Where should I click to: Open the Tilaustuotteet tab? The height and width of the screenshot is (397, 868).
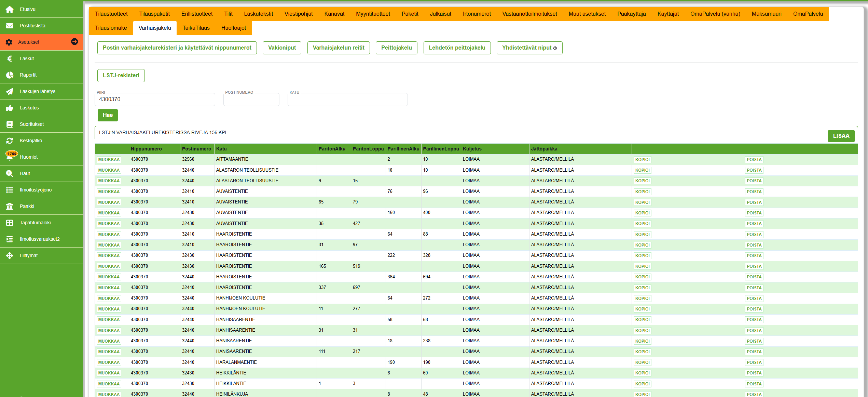(111, 14)
